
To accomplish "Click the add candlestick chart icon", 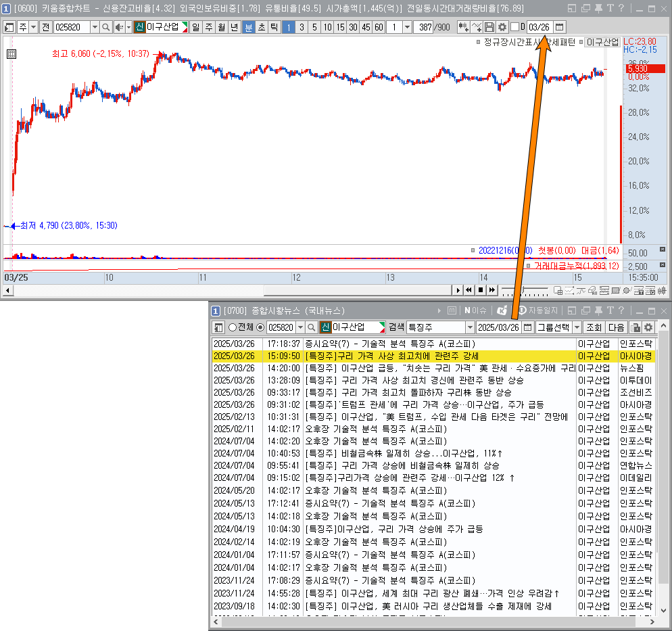I will [x=463, y=27].
